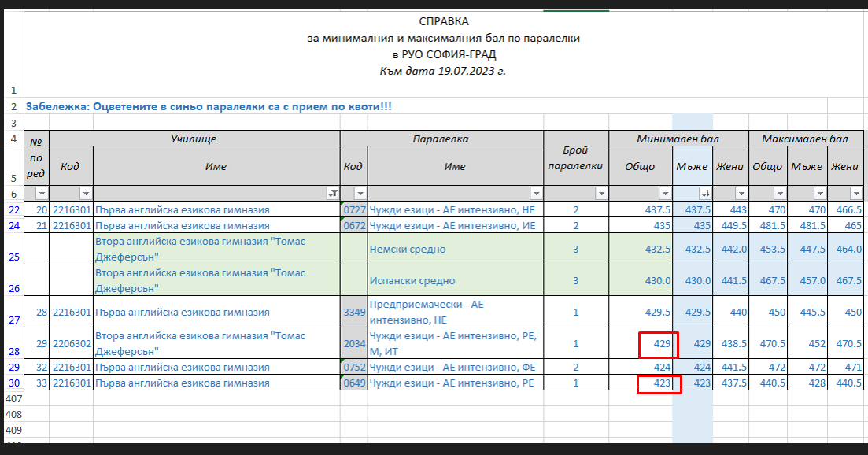Expand filter dropdown for Минимален бал Жени
This screenshot has height=455, width=868.
tap(741, 194)
